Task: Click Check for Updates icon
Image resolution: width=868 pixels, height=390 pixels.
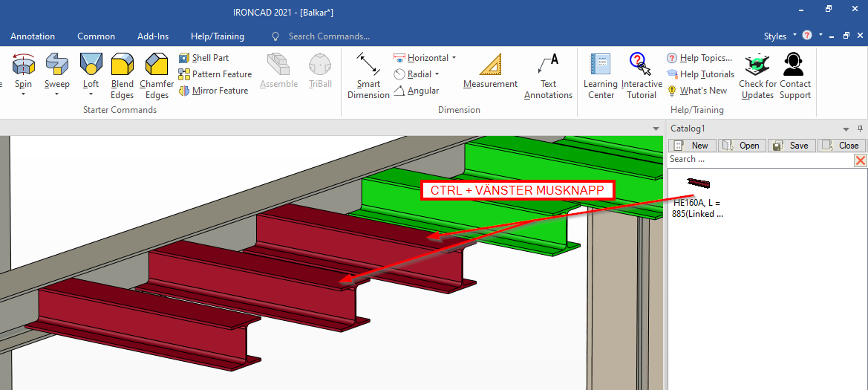Action: click(x=757, y=65)
